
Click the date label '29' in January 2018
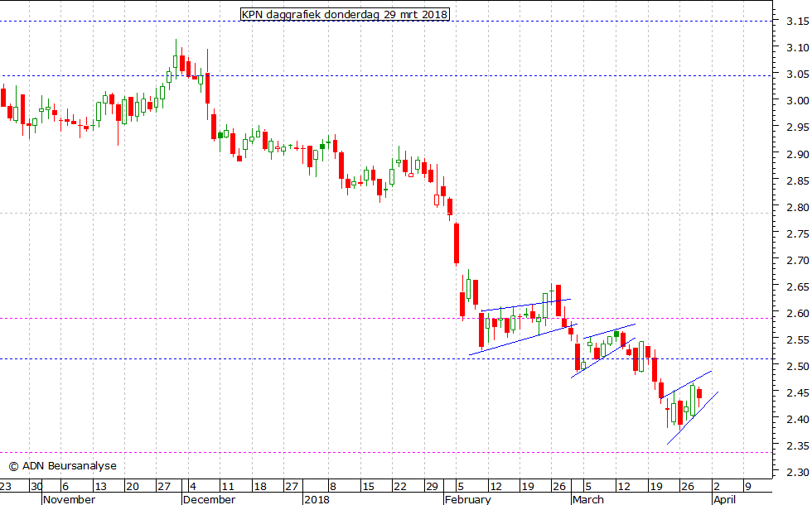tap(432, 487)
